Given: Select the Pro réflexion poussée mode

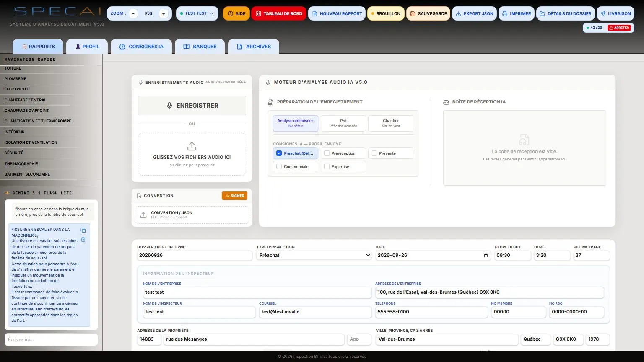Looking at the screenshot, I should [343, 123].
